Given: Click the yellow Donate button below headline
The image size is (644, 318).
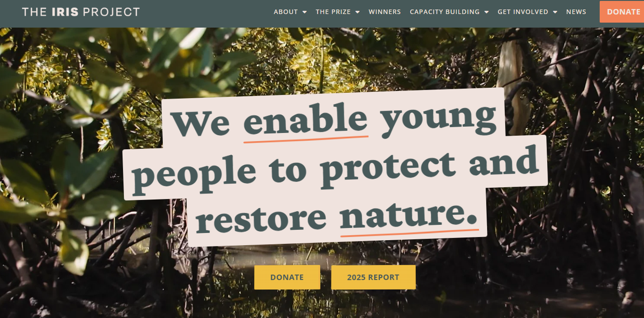Looking at the screenshot, I should 287,277.
